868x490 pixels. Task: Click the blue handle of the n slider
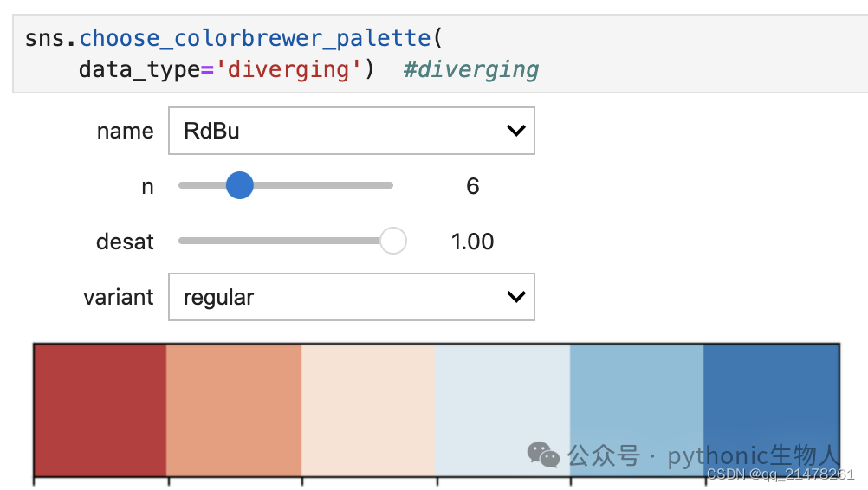[x=240, y=185]
